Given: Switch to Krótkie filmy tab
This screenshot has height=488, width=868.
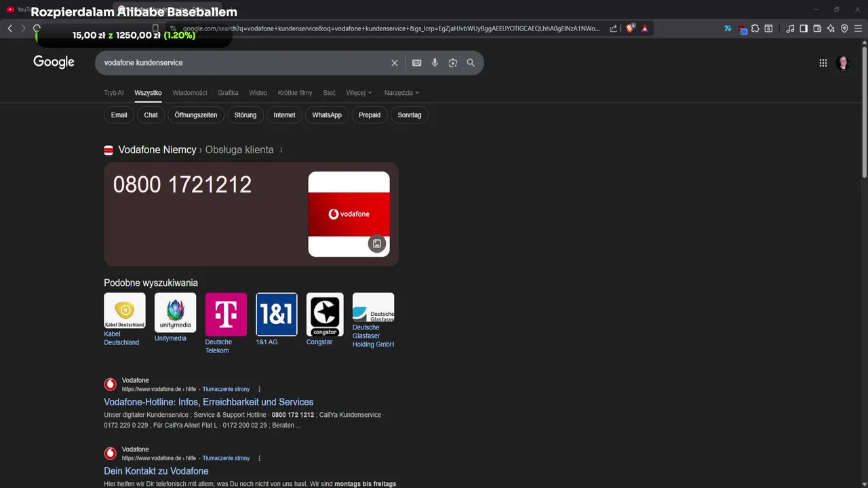Looking at the screenshot, I should pyautogui.click(x=295, y=93).
